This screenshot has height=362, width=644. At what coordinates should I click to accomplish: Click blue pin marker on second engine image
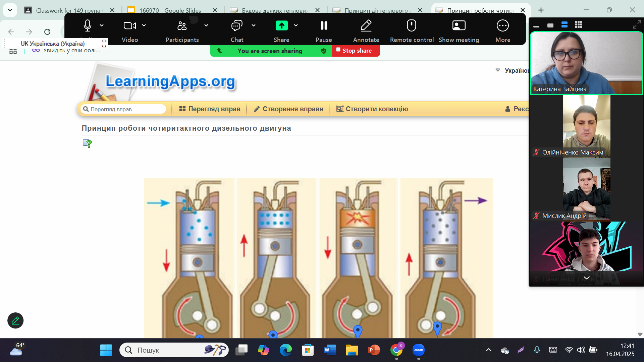click(x=273, y=334)
